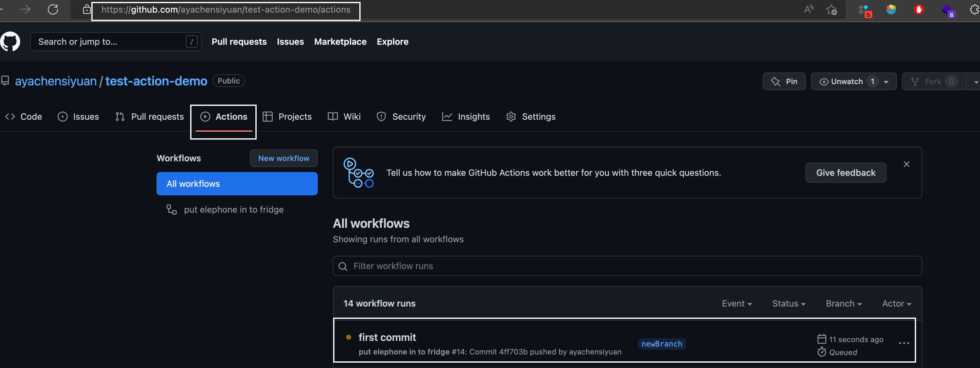
Task: Click the calendar icon by 11 seconds ago
Action: [821, 339]
